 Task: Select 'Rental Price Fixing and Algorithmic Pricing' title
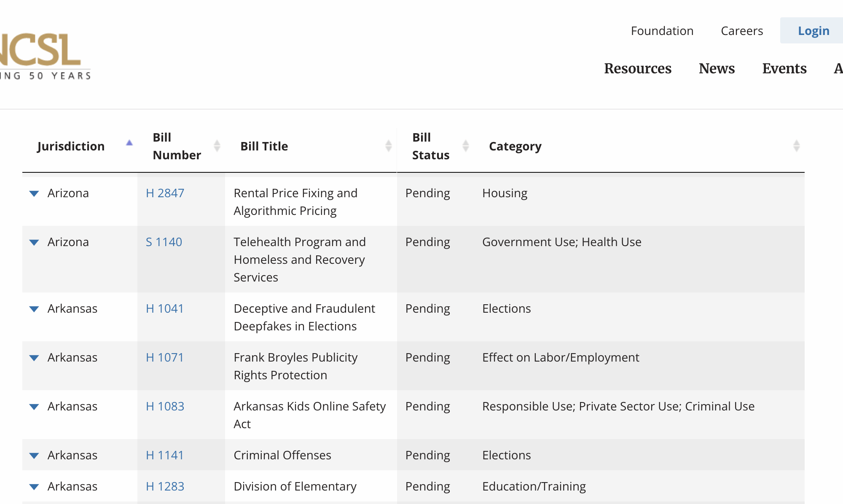point(295,202)
